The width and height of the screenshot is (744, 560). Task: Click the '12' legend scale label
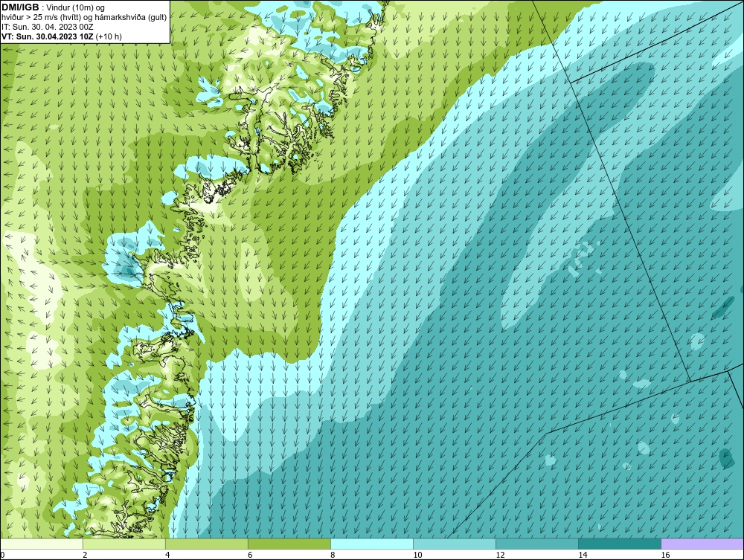[x=500, y=555]
